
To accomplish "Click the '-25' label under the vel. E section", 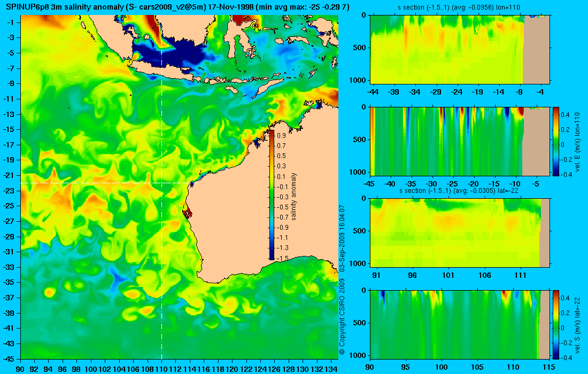I will coord(453,184).
